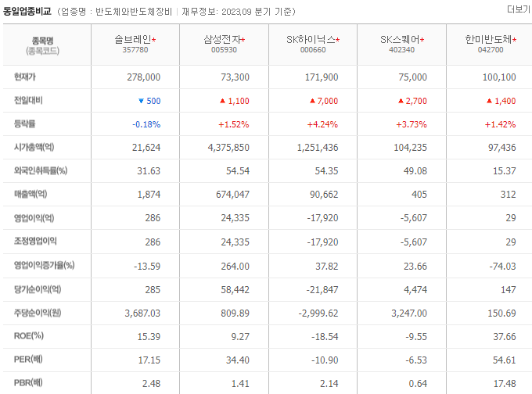Click the -0.18% change rate

pos(146,124)
